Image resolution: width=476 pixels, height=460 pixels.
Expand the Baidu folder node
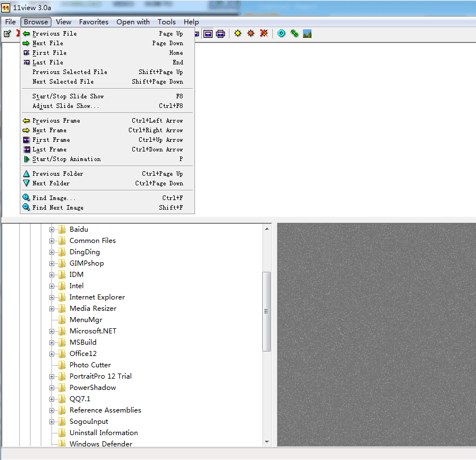tap(52, 229)
